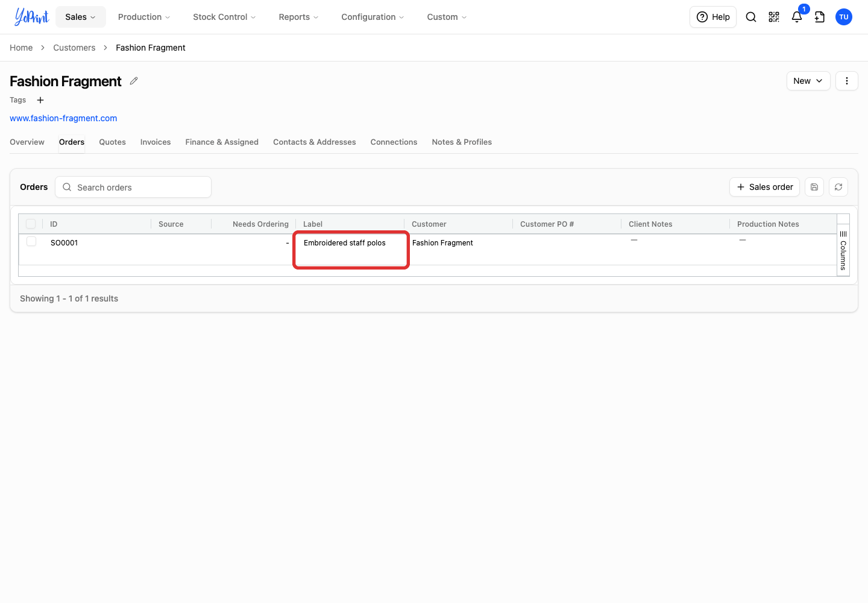Open the notifications bell
Image resolution: width=868 pixels, height=603 pixels.
coord(797,17)
